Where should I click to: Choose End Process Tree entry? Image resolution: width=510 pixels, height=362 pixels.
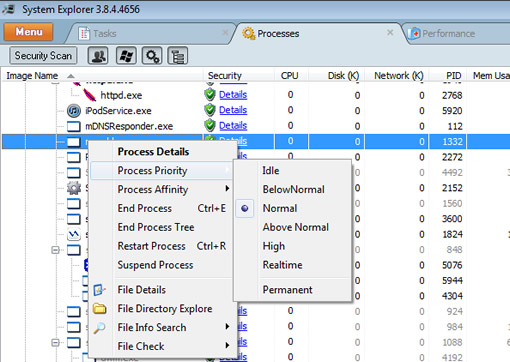click(x=161, y=227)
